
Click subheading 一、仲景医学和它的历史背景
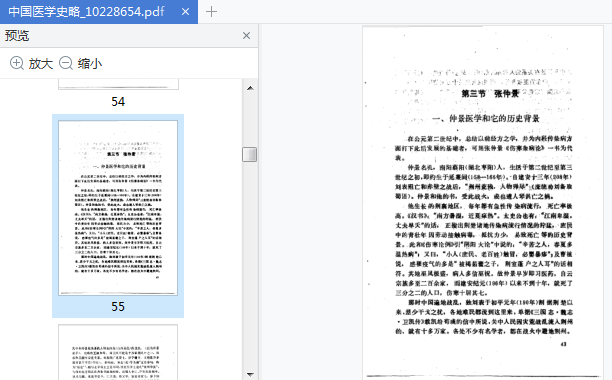[486, 119]
